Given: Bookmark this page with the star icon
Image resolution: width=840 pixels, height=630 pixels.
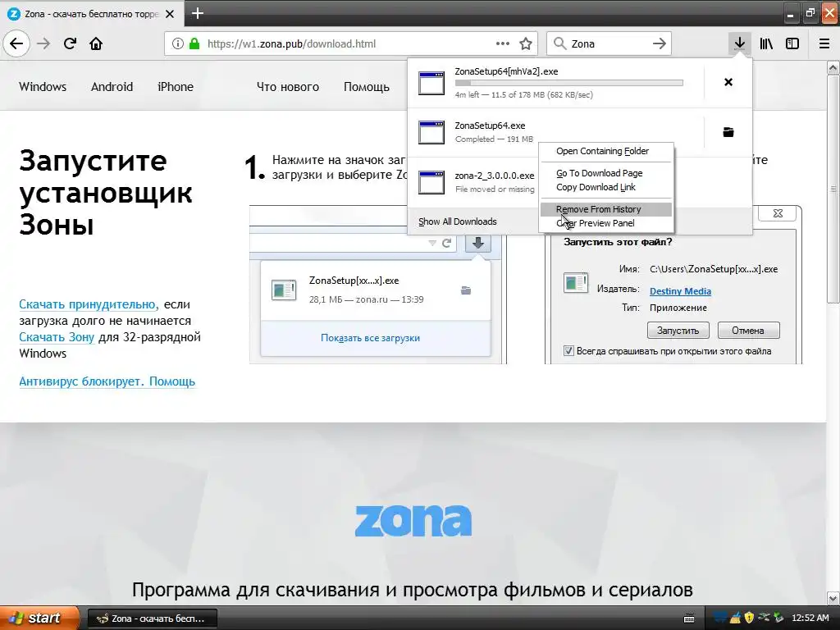Looking at the screenshot, I should pos(526,44).
